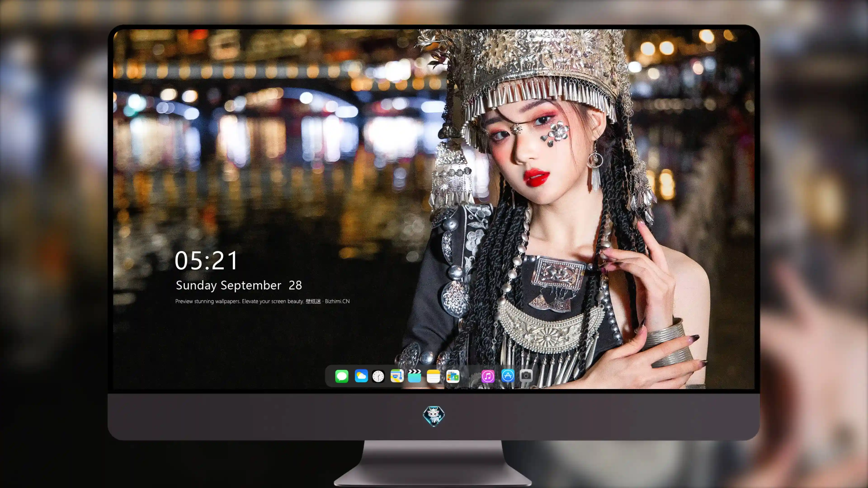The width and height of the screenshot is (868, 488).
Task: Click the dragon logo on monitor chin
Action: [434, 416]
